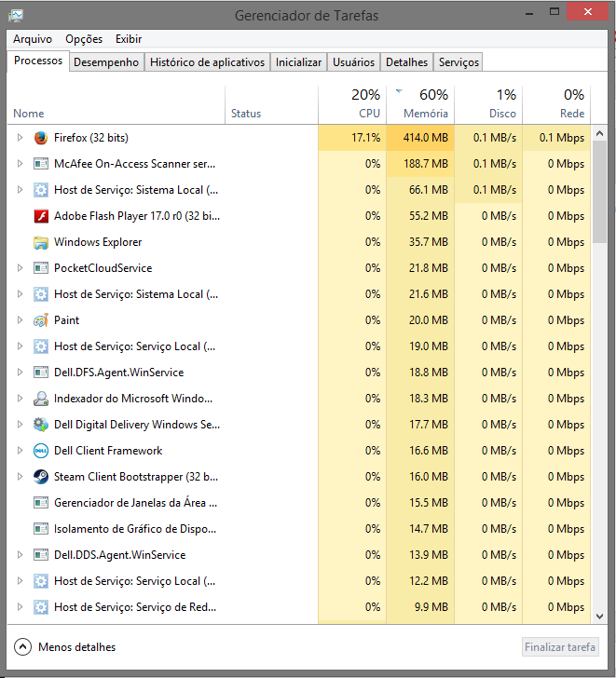Viewport: 616px width, 678px height.
Task: Select the 188.7 MB memory cell
Action: (x=420, y=164)
